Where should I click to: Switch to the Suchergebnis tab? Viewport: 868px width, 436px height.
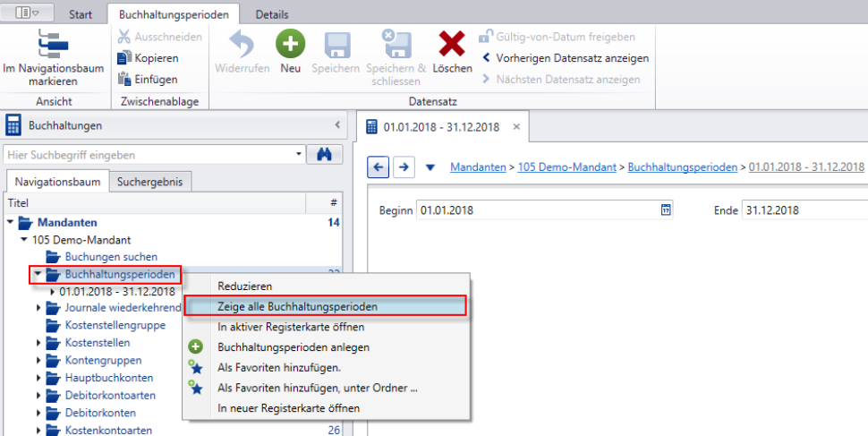click(x=150, y=182)
